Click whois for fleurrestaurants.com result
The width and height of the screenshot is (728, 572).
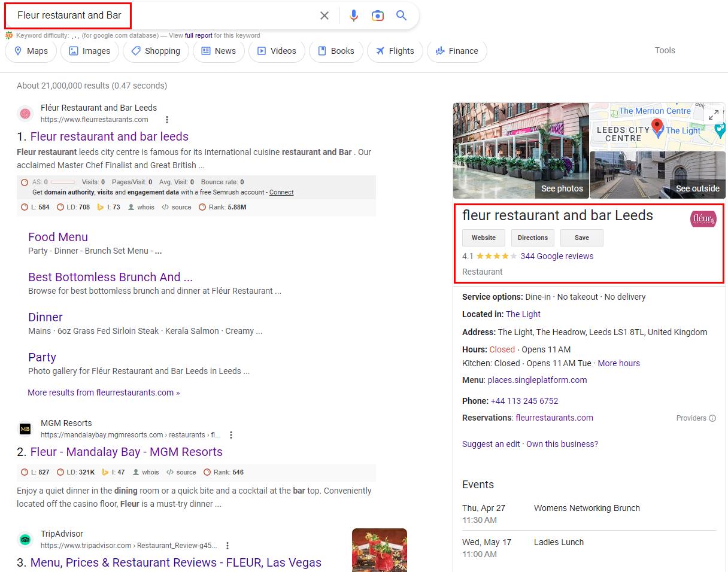coord(141,207)
